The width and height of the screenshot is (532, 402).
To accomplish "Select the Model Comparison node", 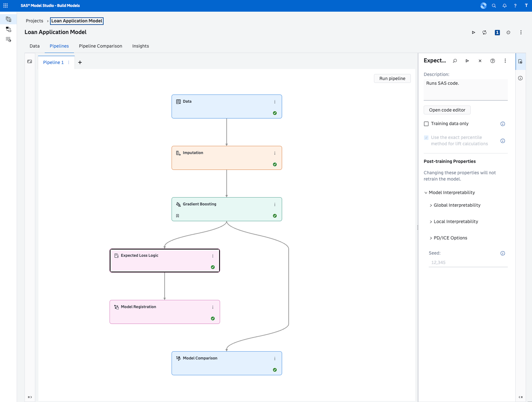I will point(227,363).
